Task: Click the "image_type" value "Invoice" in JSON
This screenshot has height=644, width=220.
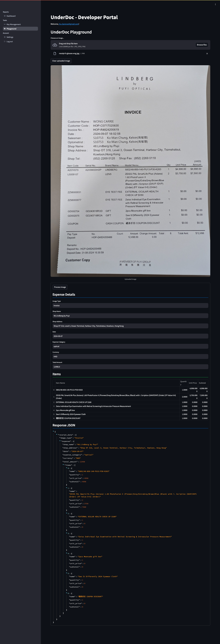Action: pos(79,438)
